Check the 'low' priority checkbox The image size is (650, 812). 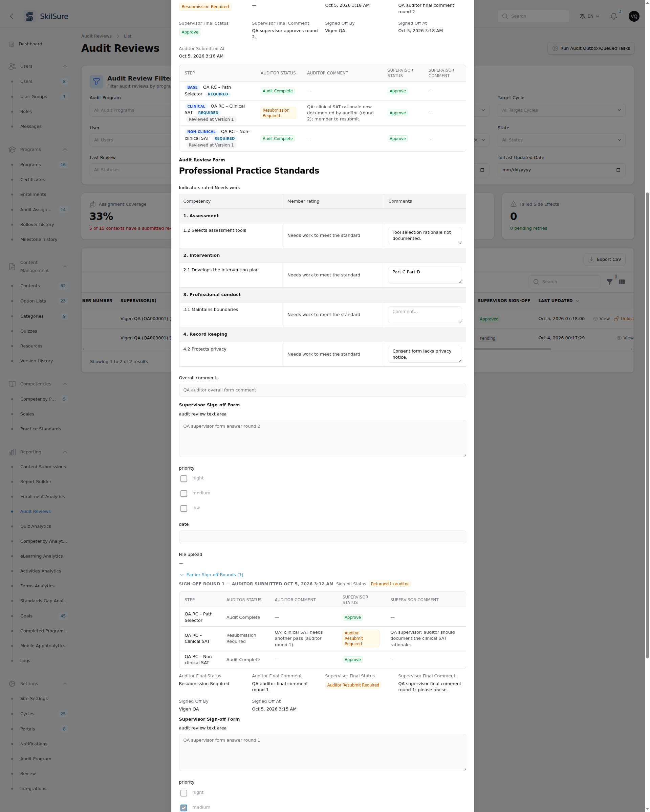pos(183,509)
